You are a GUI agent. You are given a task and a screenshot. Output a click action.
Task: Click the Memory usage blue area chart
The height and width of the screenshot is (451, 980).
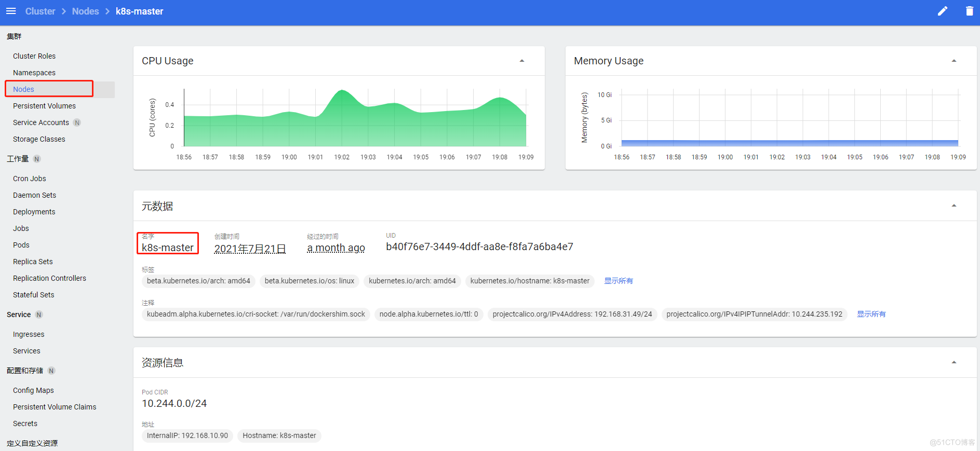789,143
